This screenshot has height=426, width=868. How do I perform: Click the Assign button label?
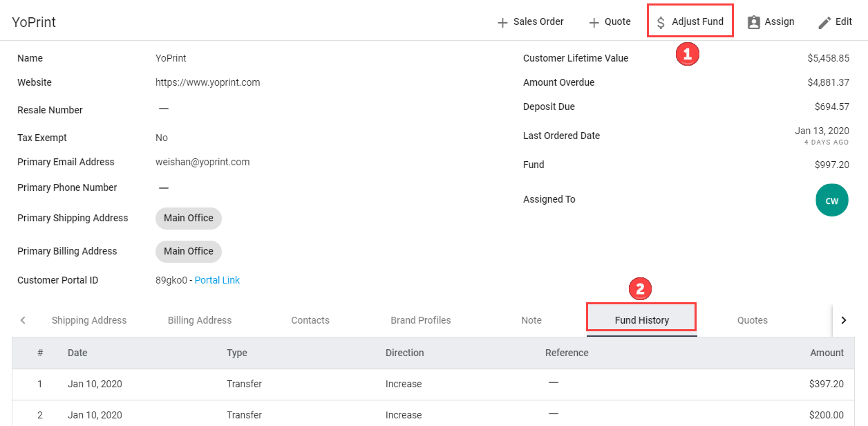(780, 22)
